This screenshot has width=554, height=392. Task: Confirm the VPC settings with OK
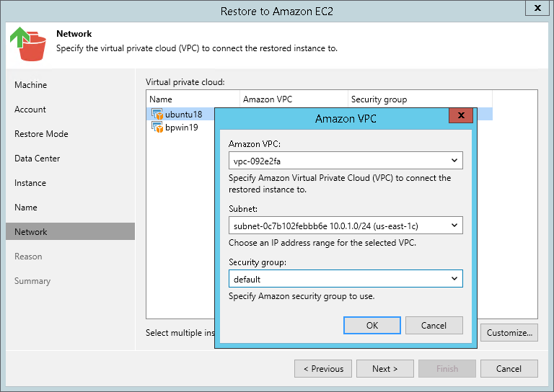pyautogui.click(x=372, y=325)
